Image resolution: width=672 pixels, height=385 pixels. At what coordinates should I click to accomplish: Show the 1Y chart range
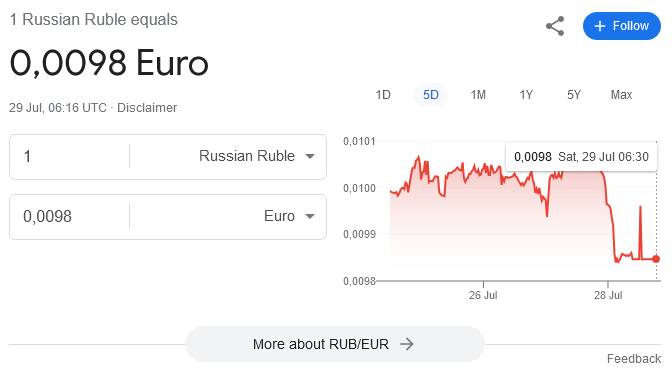pos(526,95)
